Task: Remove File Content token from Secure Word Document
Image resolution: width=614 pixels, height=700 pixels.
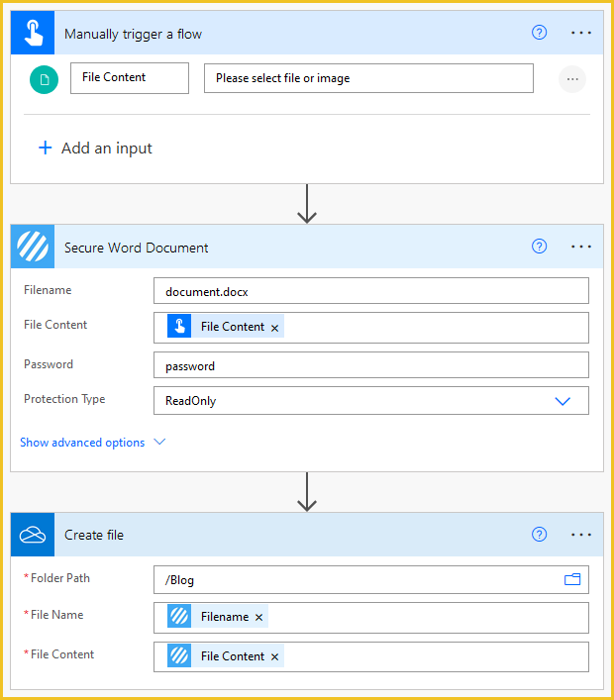Action: pyautogui.click(x=274, y=328)
